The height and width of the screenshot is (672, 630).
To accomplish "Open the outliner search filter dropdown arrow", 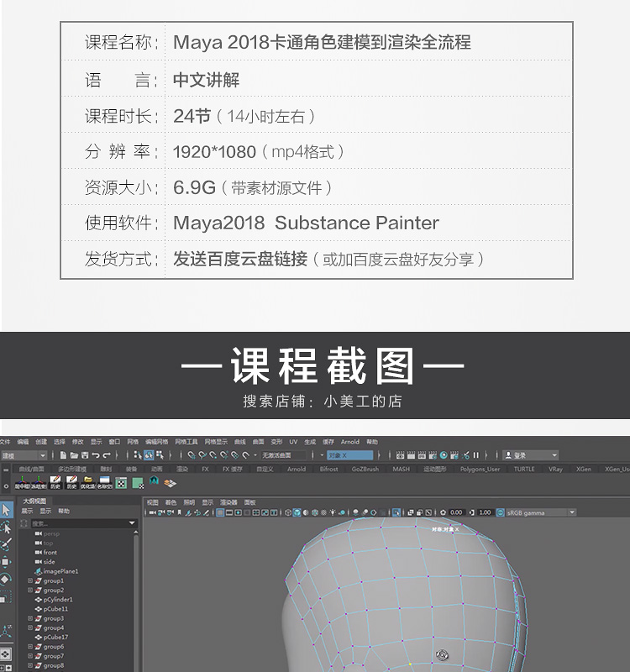I will [132, 523].
